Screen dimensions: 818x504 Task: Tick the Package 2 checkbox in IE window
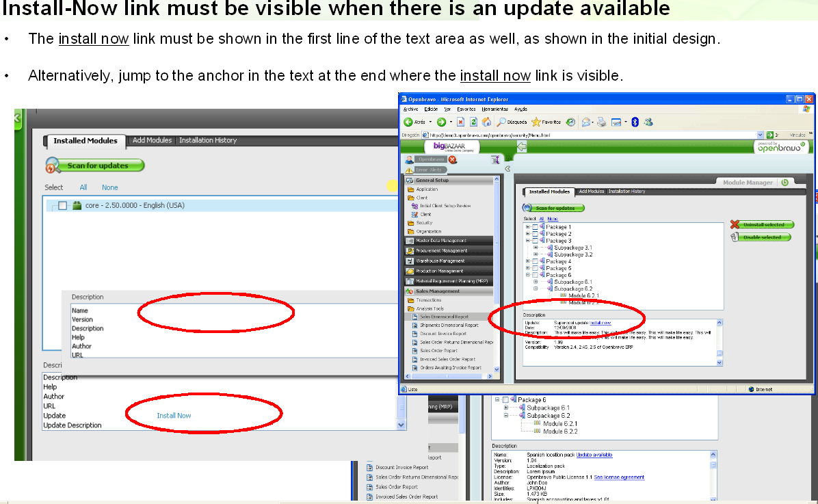[x=535, y=234]
